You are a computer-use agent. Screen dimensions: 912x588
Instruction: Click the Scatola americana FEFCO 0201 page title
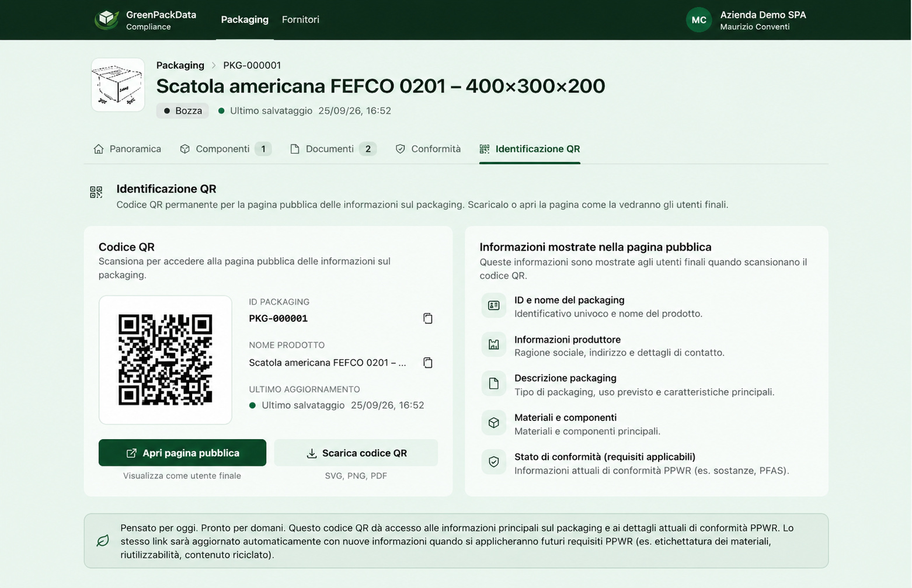tap(381, 86)
